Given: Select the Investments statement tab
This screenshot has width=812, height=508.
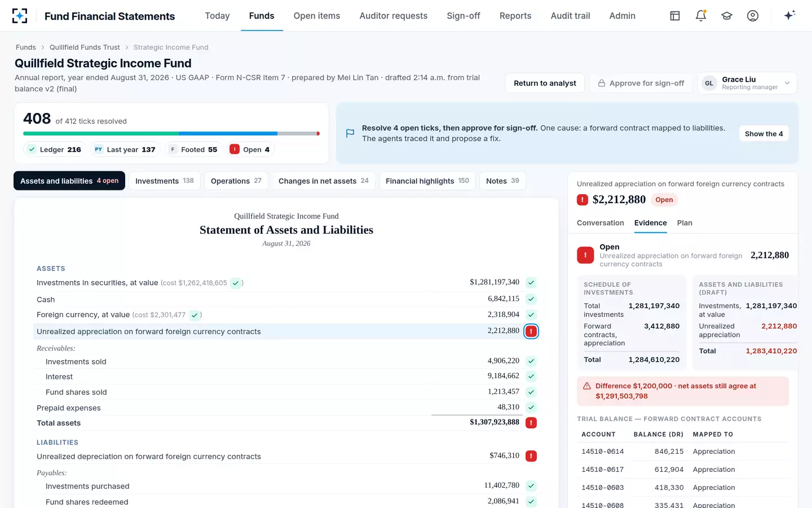Looking at the screenshot, I should point(165,181).
